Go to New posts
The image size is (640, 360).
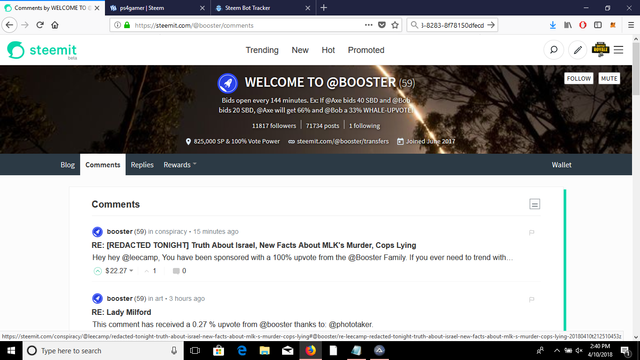coord(300,50)
